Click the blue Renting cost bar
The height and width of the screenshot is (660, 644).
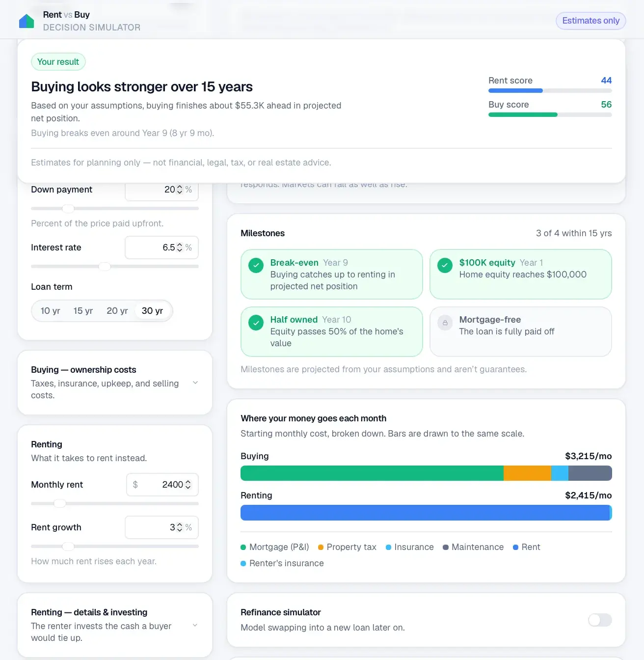425,513
